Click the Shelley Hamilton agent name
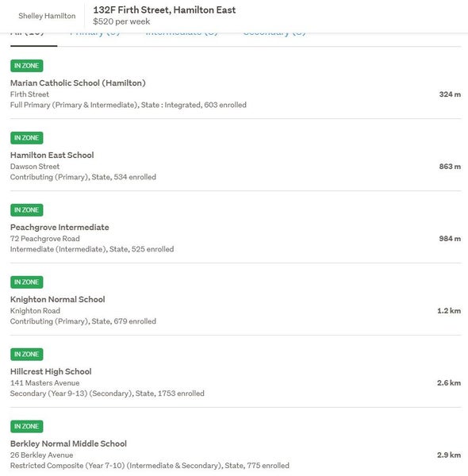The image size is (468, 476). click(47, 16)
